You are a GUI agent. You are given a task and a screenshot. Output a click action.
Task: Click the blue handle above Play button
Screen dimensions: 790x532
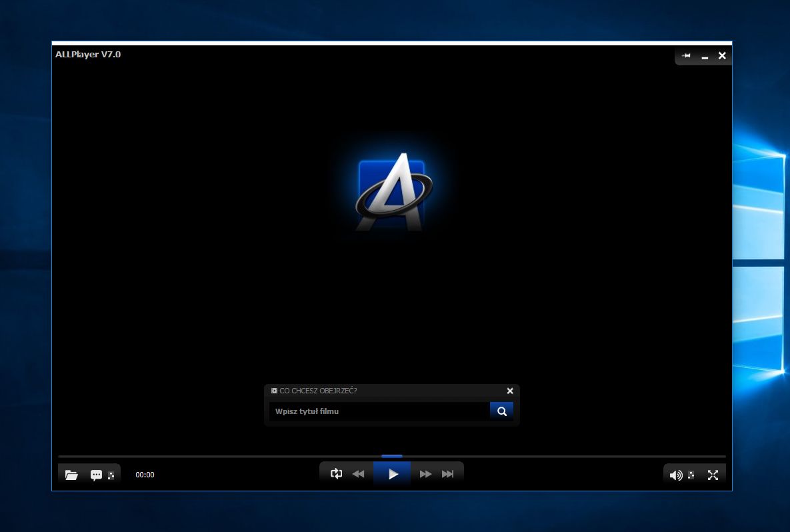[x=392, y=457]
